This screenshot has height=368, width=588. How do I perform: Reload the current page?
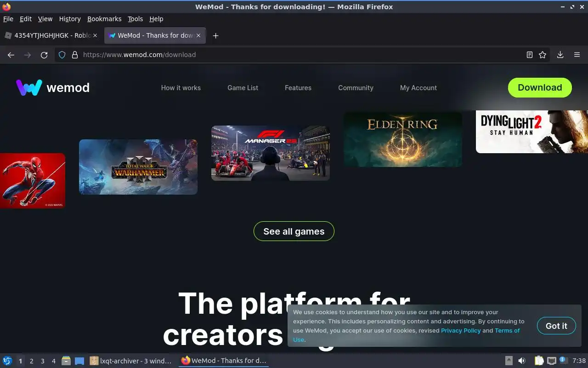pos(44,55)
